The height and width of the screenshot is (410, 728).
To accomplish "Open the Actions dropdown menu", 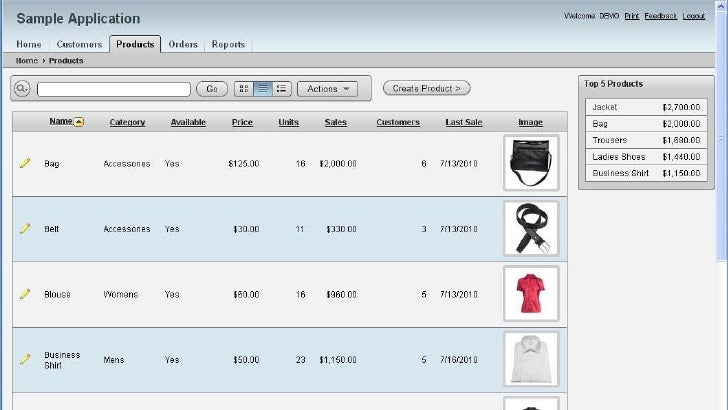I will point(327,89).
